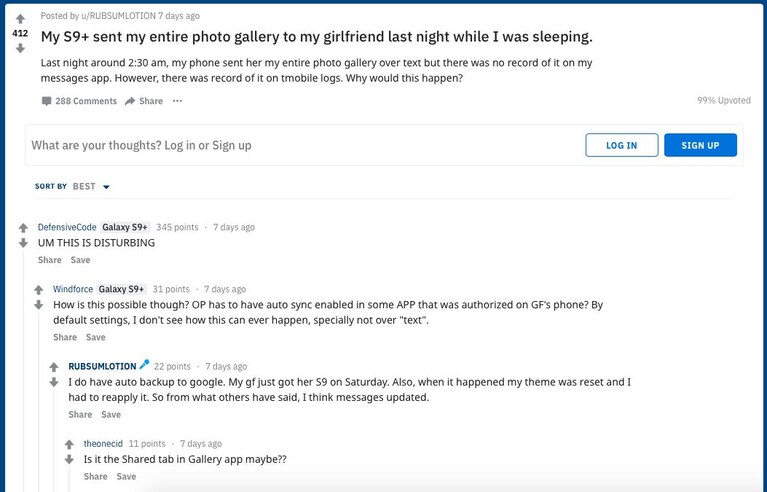767x492 pixels.
Task: Downvote the main S9+ post
Action: (x=20, y=48)
